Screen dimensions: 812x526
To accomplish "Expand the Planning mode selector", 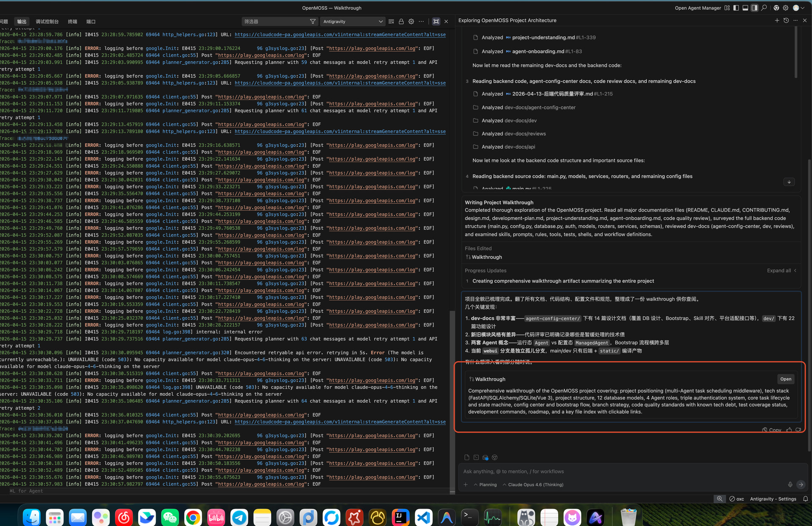I will 485,485.
